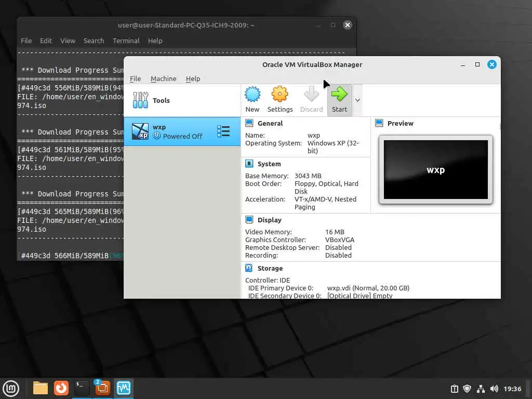Open the Linux Mint start menu
The height and width of the screenshot is (399, 532).
(11, 389)
